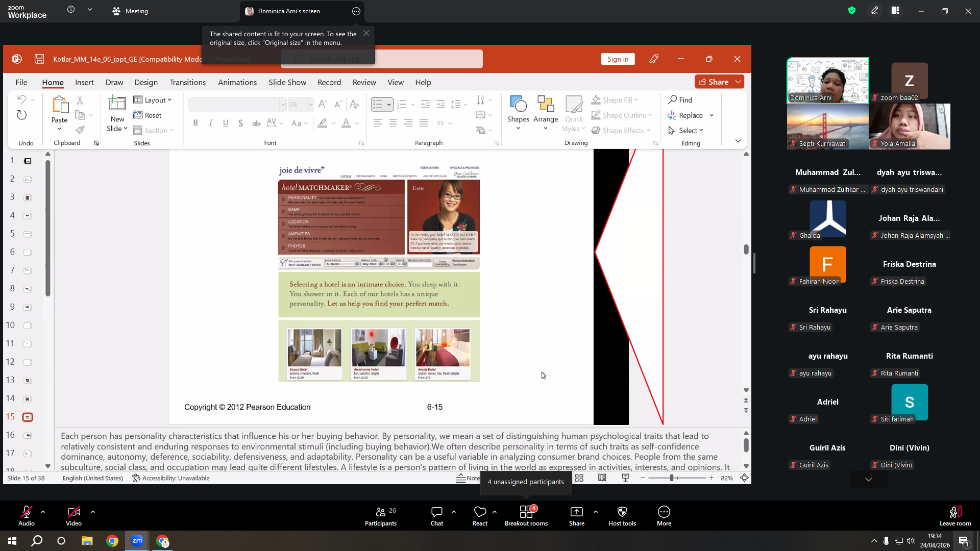This screenshot has width=980, height=551.
Task: Expand the Share button dropdown arrow
Action: coord(738,82)
